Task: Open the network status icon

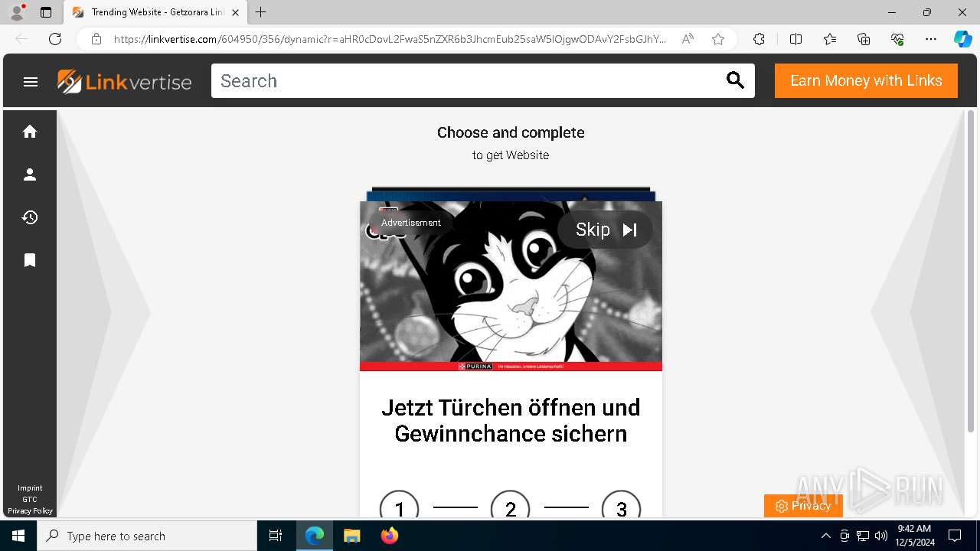Action: pos(863,536)
